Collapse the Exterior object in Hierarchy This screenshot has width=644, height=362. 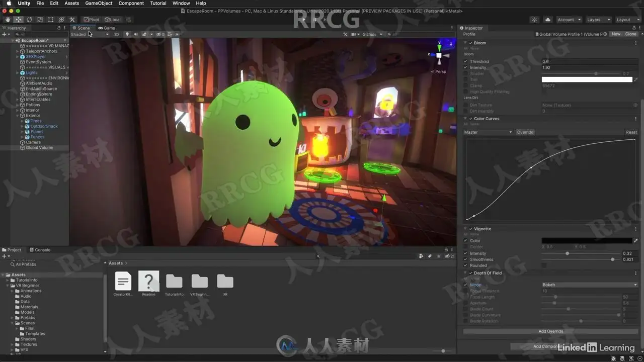coord(17,116)
